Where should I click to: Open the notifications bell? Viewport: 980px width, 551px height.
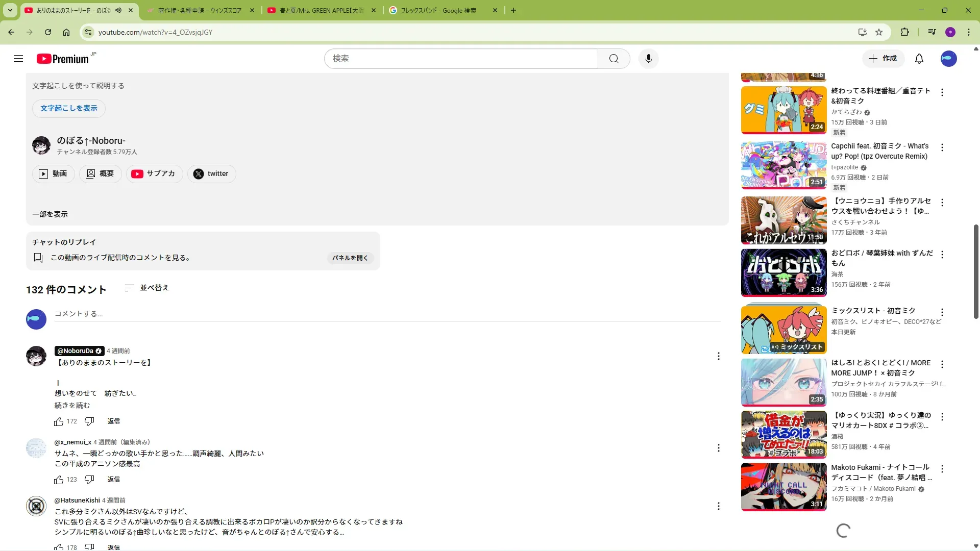click(919, 59)
